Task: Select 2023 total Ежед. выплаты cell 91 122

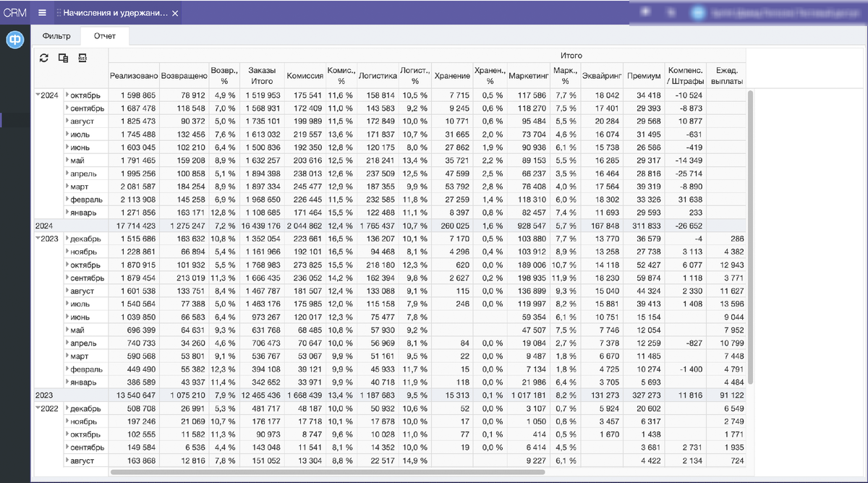Action: tap(726, 395)
